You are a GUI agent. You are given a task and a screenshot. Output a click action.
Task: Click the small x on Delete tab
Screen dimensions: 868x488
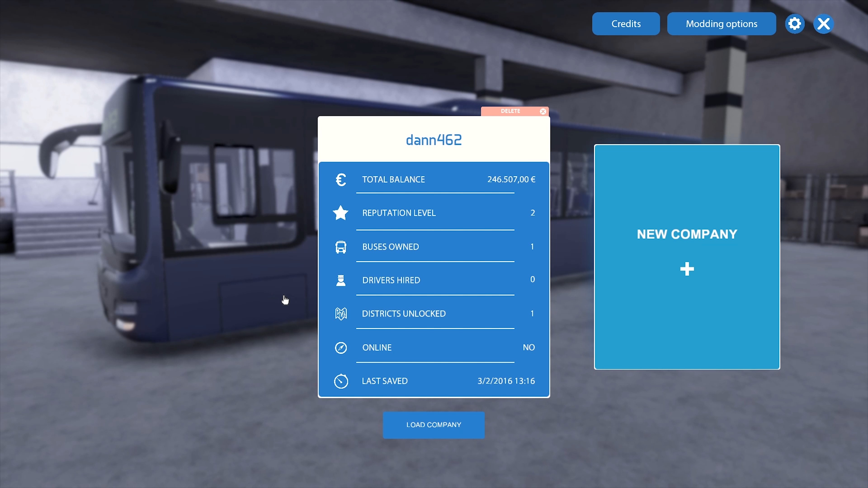[543, 111]
